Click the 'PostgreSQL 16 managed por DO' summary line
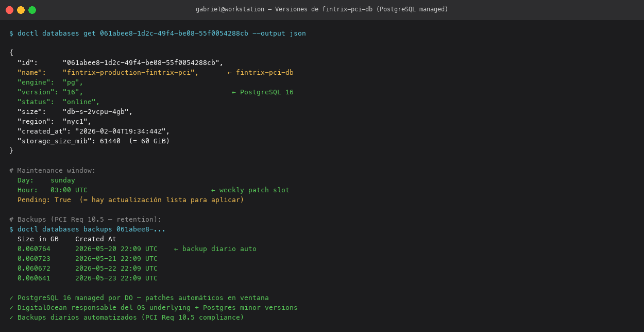This screenshot has height=332, width=644. 139,297
